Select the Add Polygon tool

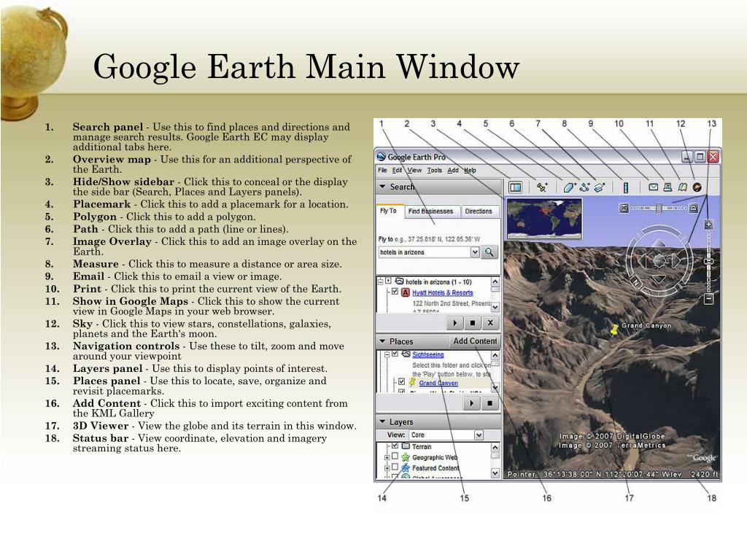569,187
